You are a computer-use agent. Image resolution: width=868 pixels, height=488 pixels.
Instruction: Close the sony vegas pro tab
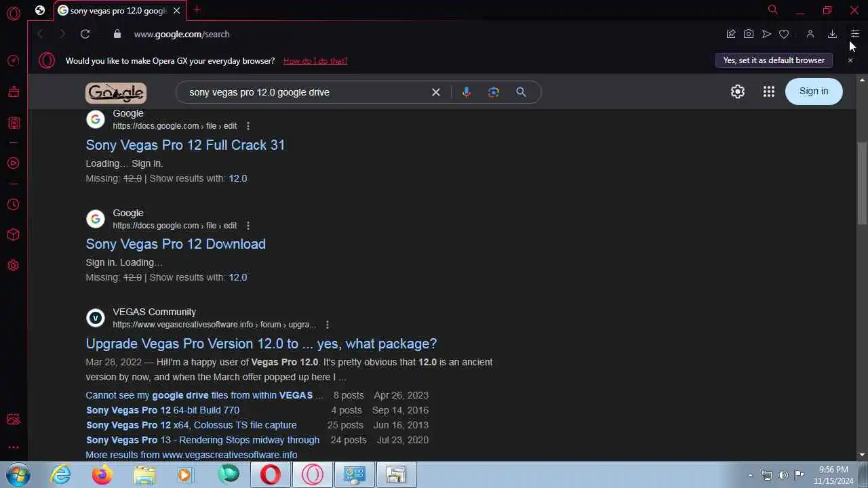tap(176, 11)
